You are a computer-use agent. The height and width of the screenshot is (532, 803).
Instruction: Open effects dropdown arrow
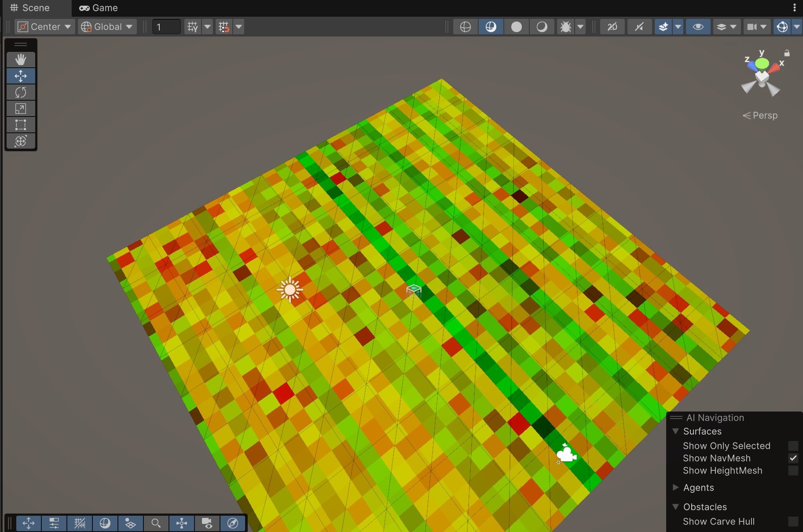pos(678,27)
